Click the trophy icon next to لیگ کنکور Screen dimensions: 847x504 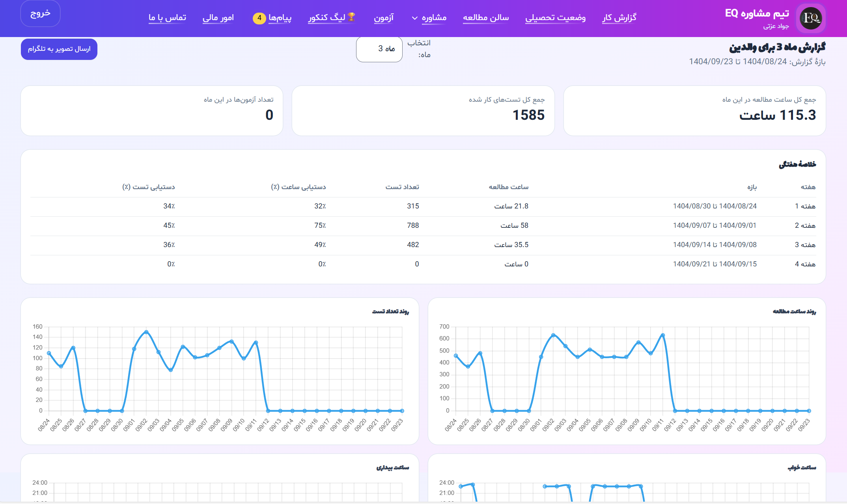[x=352, y=17]
